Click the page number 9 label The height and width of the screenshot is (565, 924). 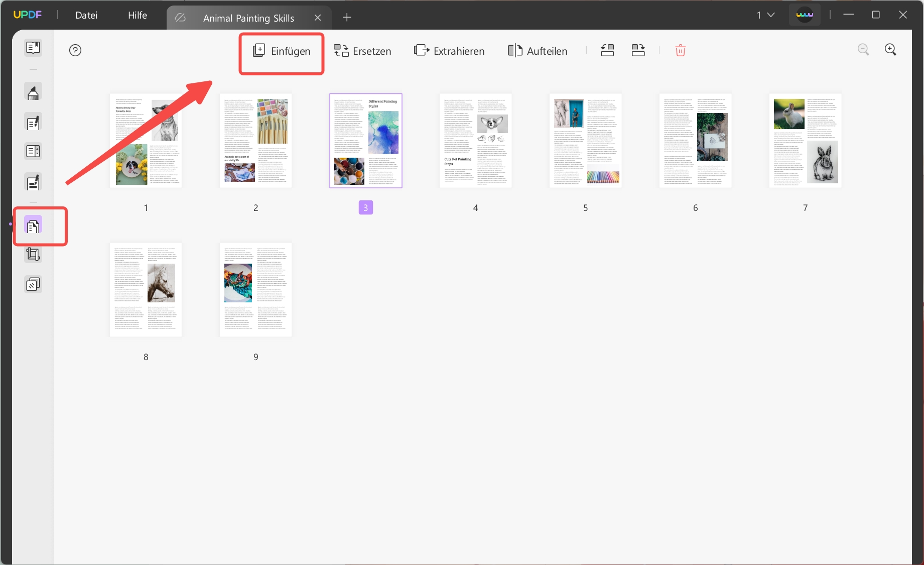[x=256, y=357]
